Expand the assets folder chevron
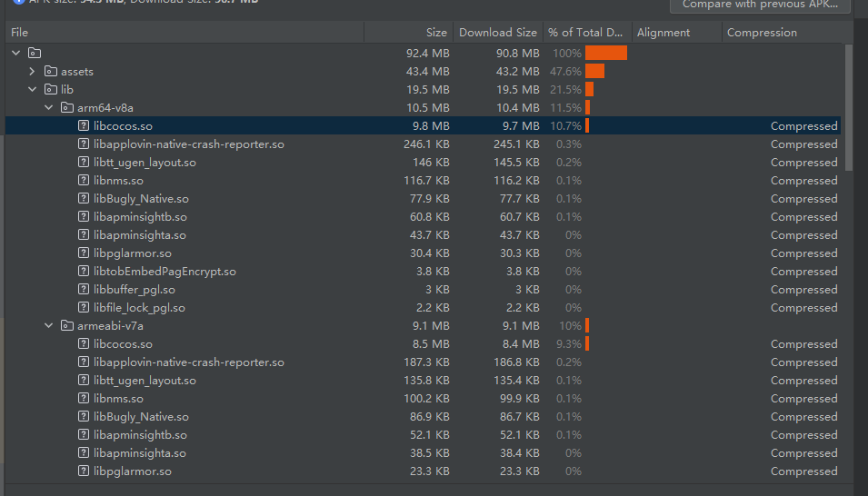 point(33,72)
